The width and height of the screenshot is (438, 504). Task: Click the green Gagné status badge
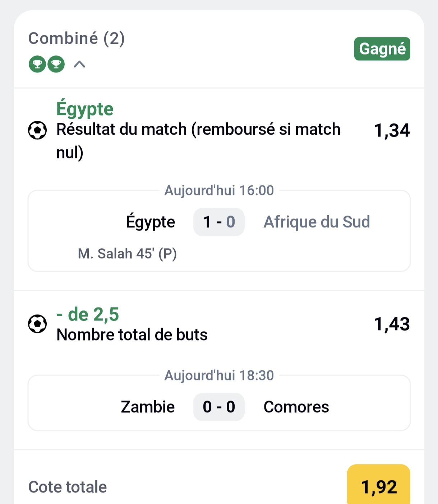382,49
